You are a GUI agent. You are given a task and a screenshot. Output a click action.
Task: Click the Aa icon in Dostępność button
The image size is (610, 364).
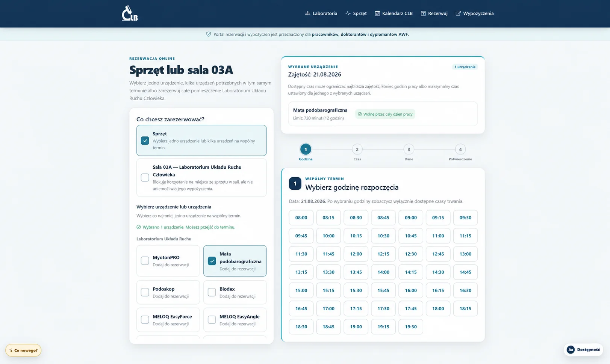571,350
